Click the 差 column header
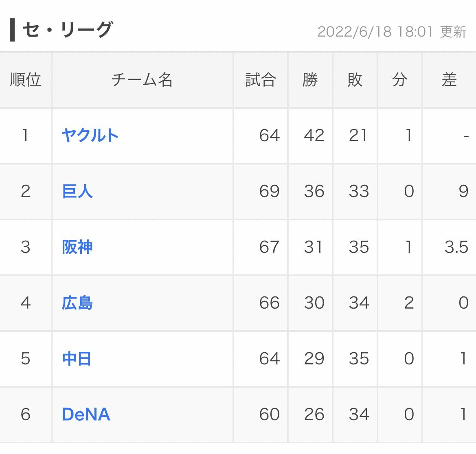476x454 pixels. coord(449,80)
